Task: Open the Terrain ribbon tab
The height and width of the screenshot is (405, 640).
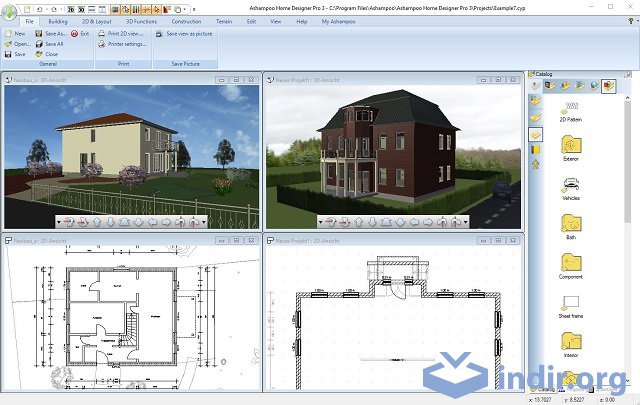Action: pyautogui.click(x=224, y=21)
